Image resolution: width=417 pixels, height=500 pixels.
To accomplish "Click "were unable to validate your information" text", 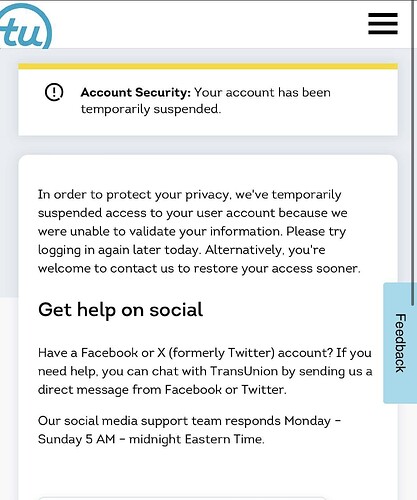I will point(160,232).
